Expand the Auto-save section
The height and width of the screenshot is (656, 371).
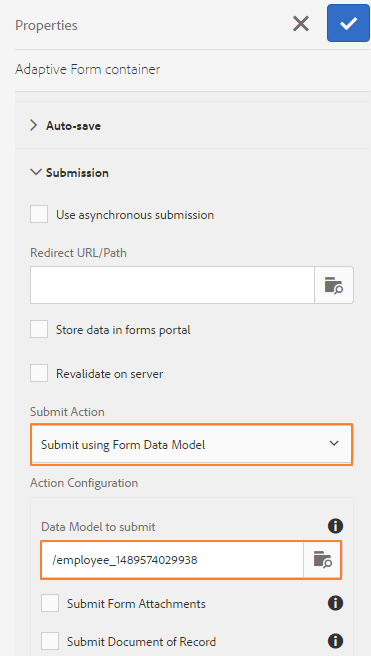[34, 125]
